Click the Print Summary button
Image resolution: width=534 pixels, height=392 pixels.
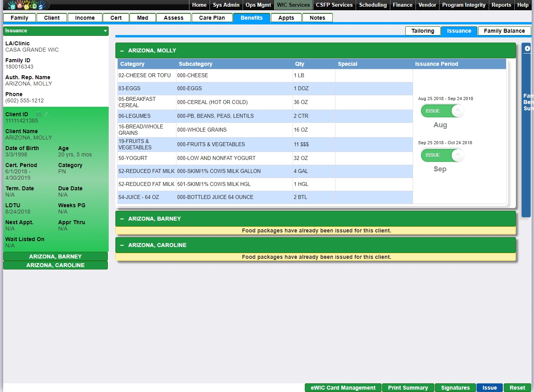tap(408, 388)
